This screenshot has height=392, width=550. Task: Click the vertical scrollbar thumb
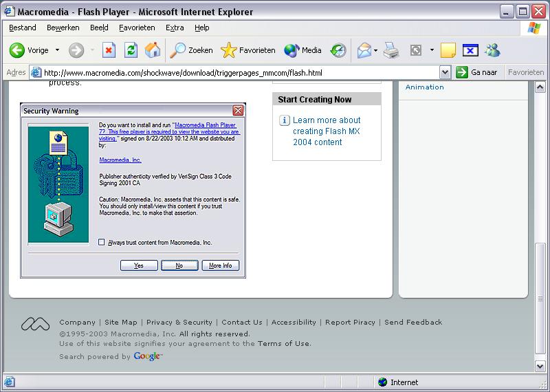(540, 298)
